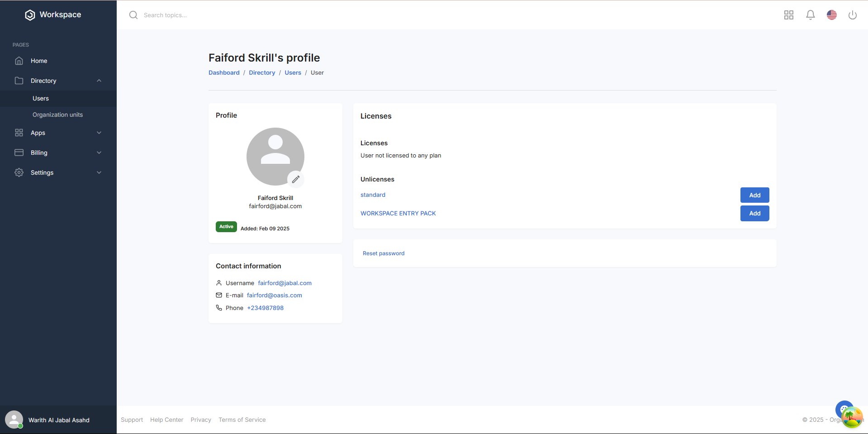
Task: Click the Reset password link
Action: [x=383, y=253]
